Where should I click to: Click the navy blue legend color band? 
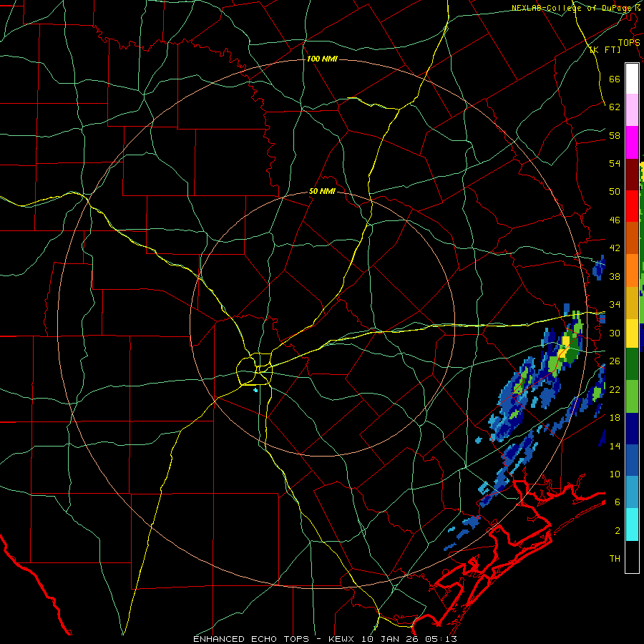pos(632,429)
